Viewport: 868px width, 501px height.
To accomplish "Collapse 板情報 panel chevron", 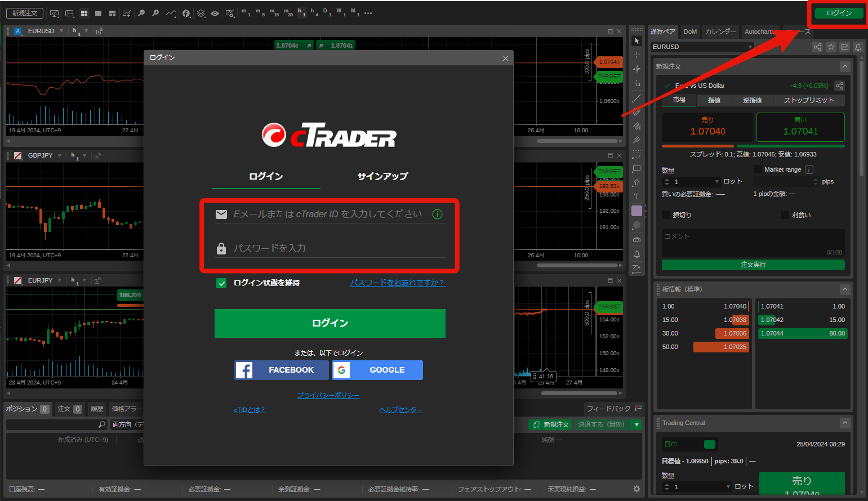I will tap(845, 289).
